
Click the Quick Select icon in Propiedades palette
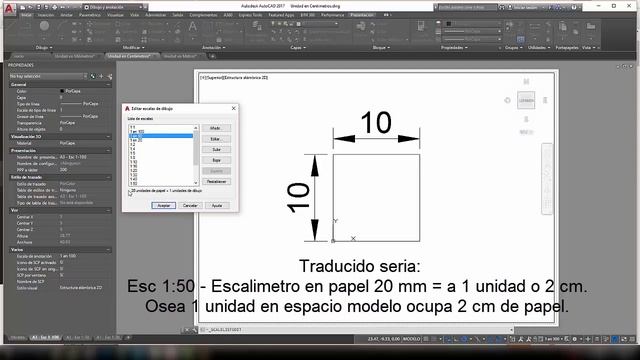click(109, 76)
